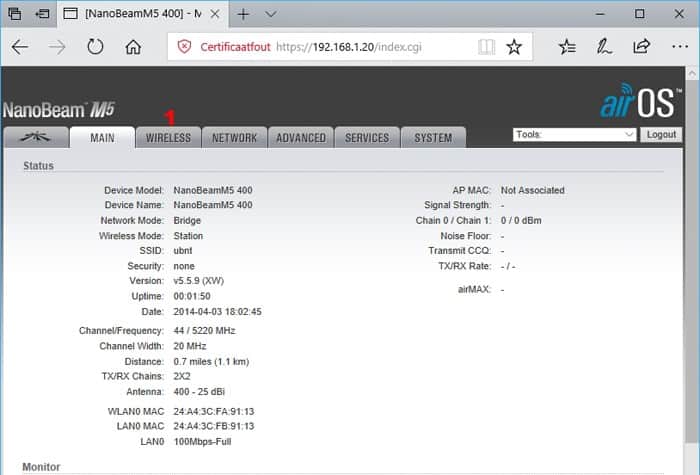Click the Network Mode Bridge value
This screenshot has height=475, width=700.
coord(187,221)
